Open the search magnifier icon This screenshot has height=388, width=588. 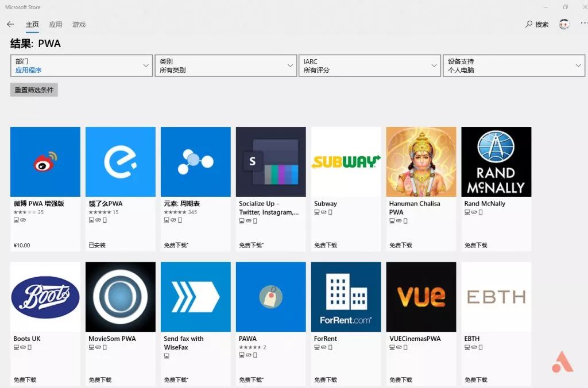529,24
